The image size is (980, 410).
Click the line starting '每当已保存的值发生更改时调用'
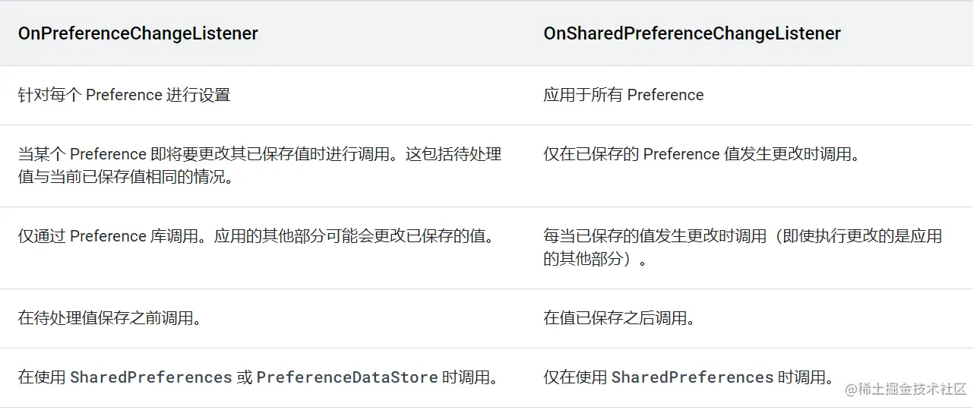point(742,236)
